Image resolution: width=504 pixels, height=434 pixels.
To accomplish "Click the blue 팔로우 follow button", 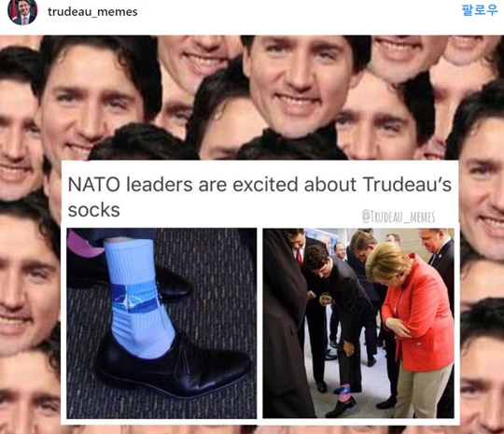I will click(x=480, y=10).
